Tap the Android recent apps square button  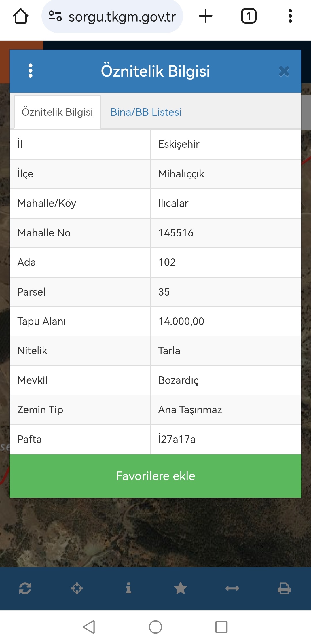click(221, 627)
